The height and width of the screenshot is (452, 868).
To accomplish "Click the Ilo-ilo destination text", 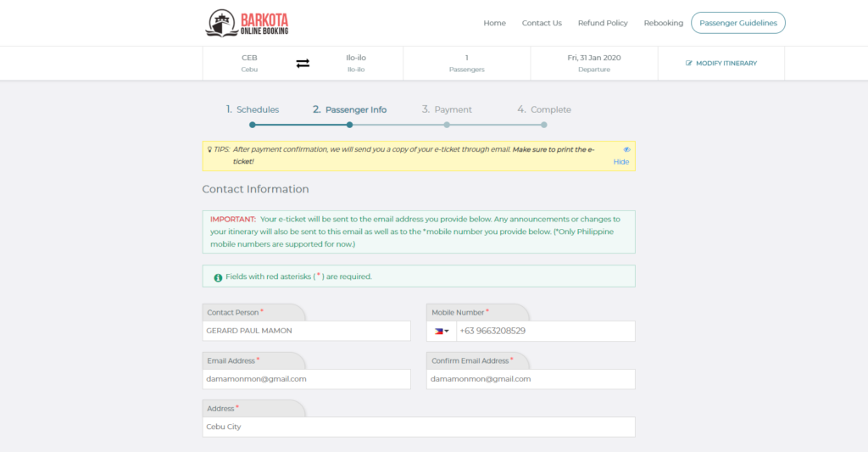I will (356, 63).
